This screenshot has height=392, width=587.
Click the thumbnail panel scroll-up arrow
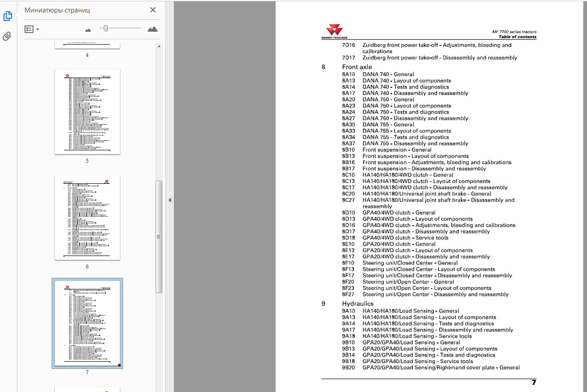click(x=159, y=46)
